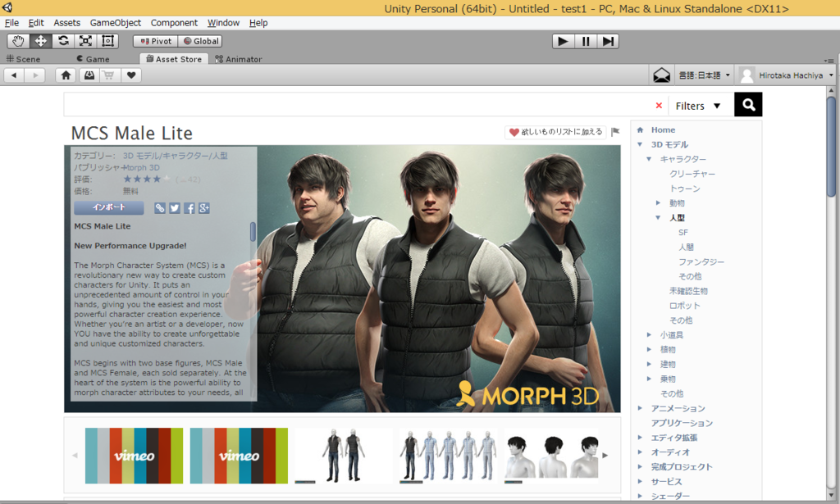The image size is (840, 504).
Task: Switch to the Animator tab
Action: click(239, 59)
